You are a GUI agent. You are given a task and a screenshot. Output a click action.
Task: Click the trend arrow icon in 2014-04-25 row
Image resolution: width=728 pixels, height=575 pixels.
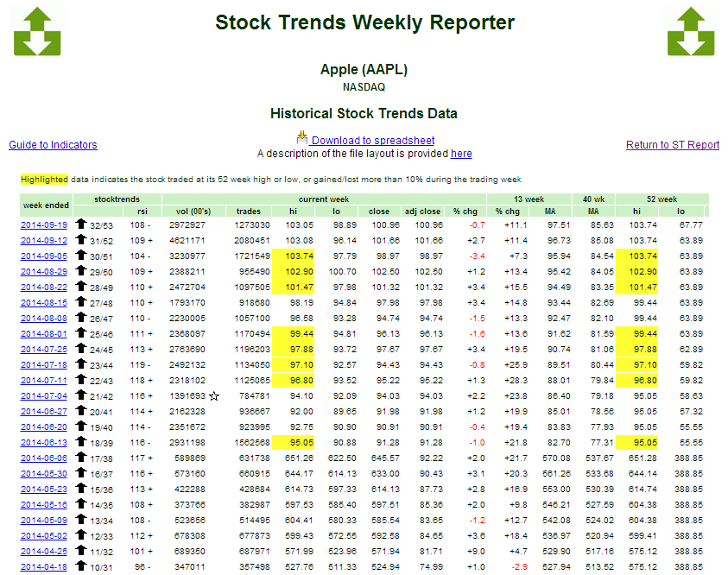click(82, 551)
